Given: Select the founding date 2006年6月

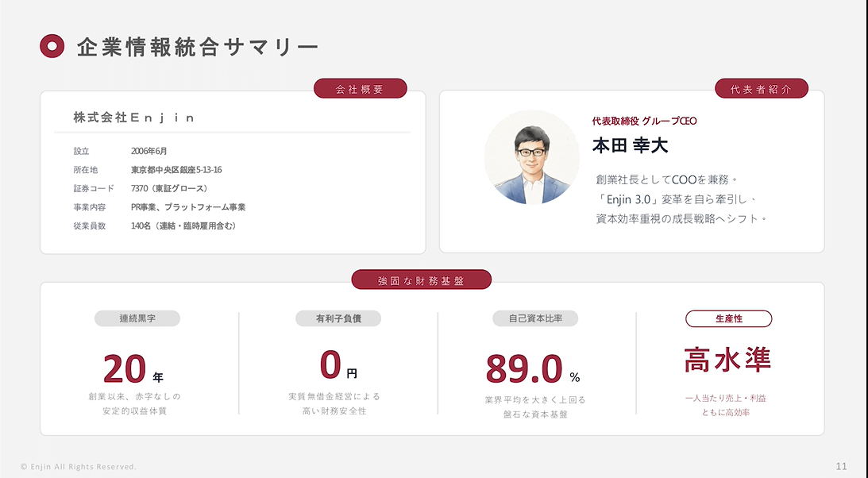Looking at the screenshot, I should [149, 151].
